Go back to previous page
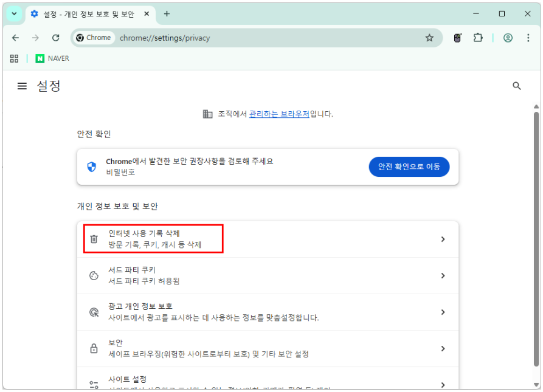This screenshot has height=392, width=543. coord(16,38)
